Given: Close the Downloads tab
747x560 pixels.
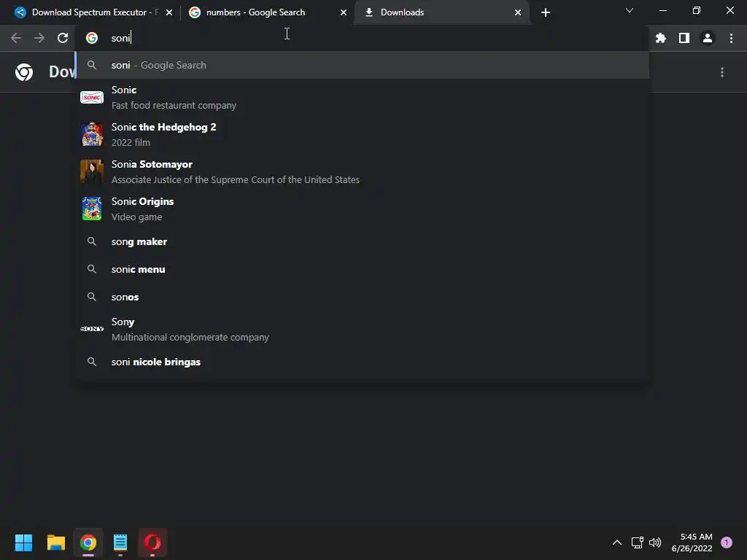Looking at the screenshot, I should (517, 12).
